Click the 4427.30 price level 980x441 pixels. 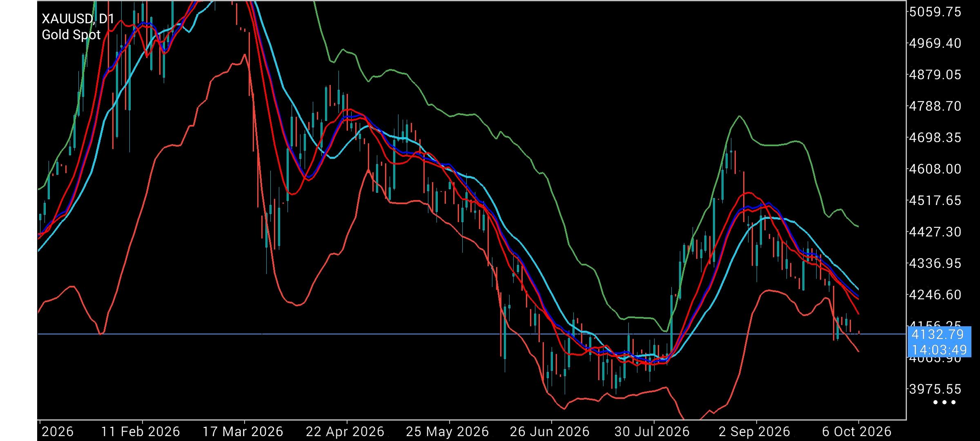click(935, 232)
